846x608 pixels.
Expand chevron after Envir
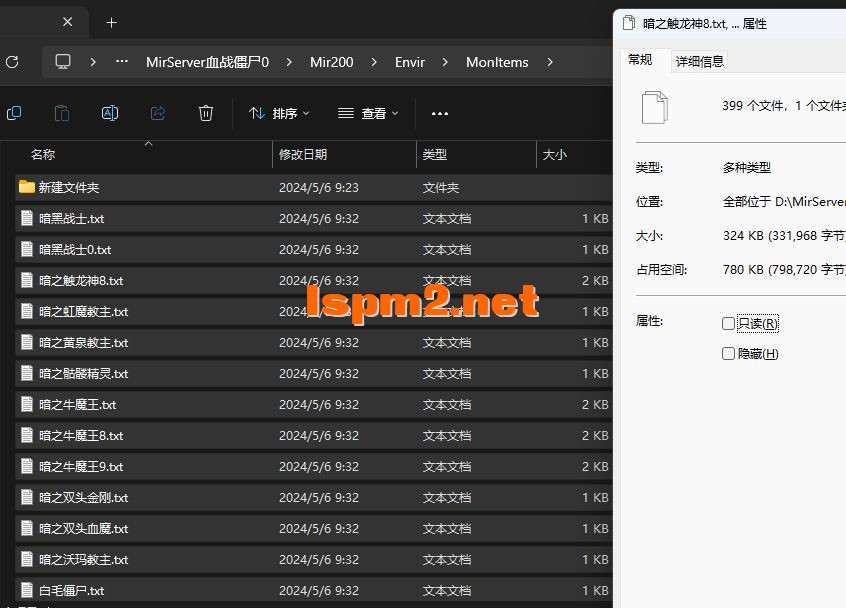[x=445, y=62]
